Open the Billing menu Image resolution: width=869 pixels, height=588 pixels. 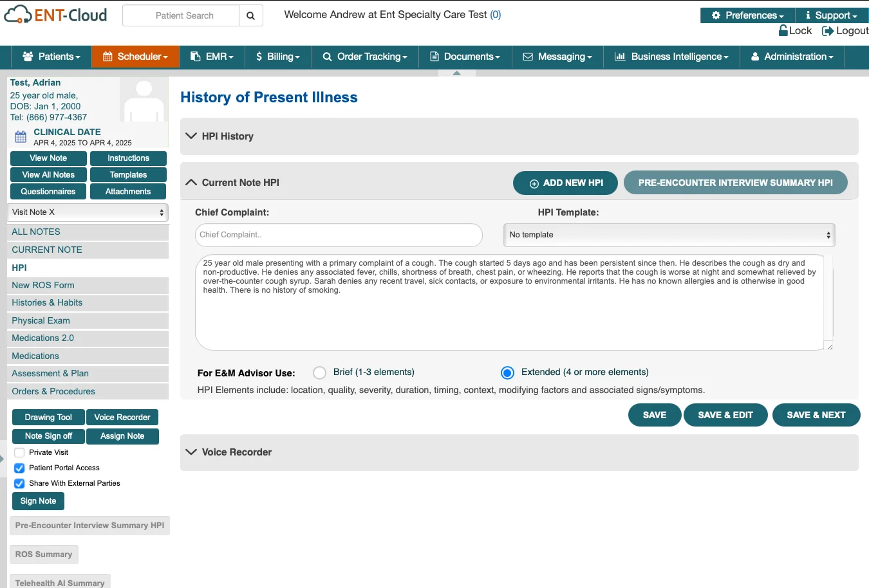pyautogui.click(x=277, y=57)
